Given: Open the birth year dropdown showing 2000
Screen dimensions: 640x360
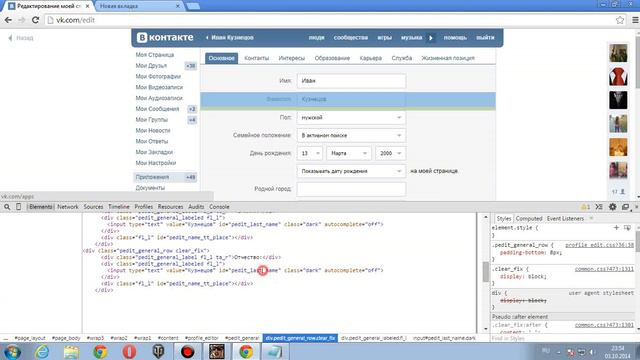Looking at the screenshot, I should (391, 153).
